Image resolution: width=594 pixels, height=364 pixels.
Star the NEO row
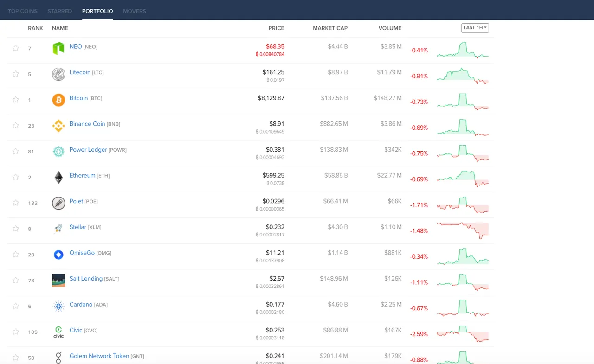click(16, 48)
